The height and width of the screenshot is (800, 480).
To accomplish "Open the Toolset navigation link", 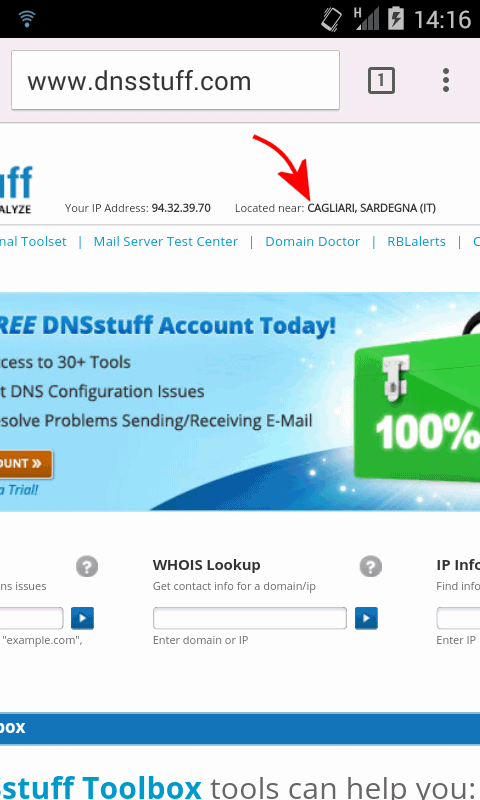I will coord(33,241).
